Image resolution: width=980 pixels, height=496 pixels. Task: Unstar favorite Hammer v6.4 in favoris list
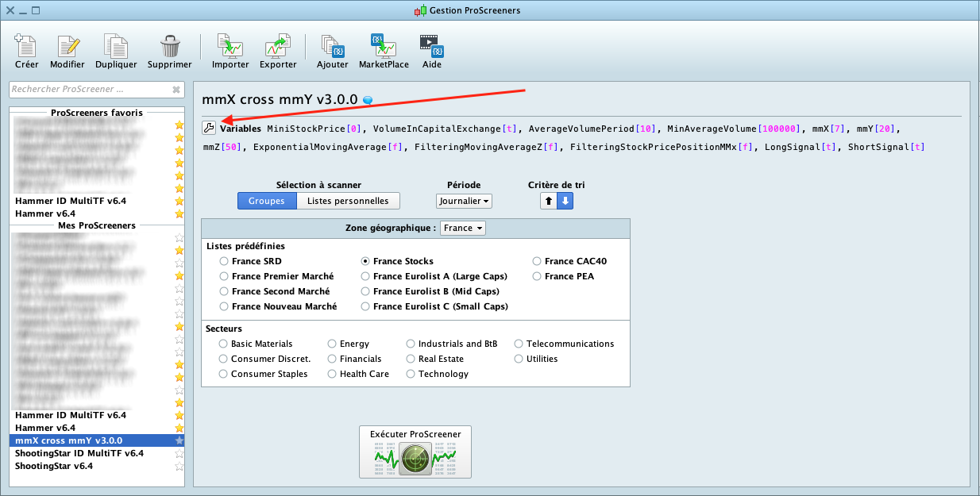click(x=179, y=213)
